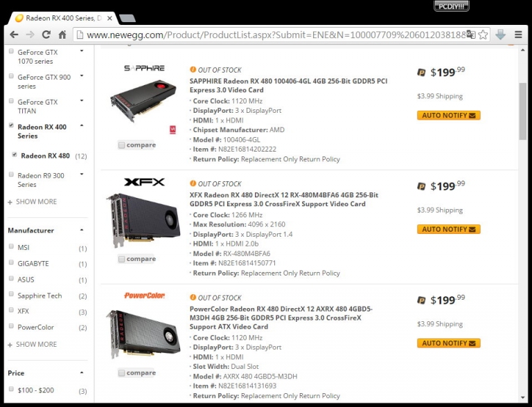Click the download arrow extension icon
Image resolution: width=532 pixels, height=407 pixels.
(x=500, y=35)
